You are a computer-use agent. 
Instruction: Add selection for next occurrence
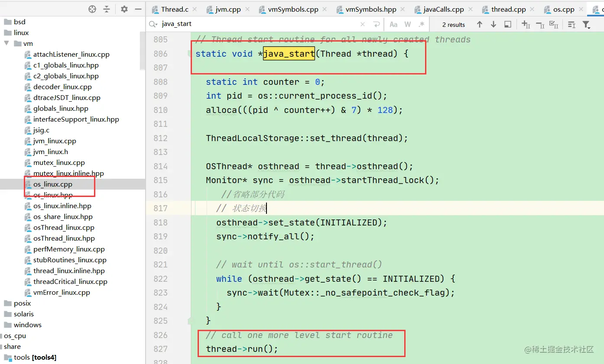click(526, 25)
